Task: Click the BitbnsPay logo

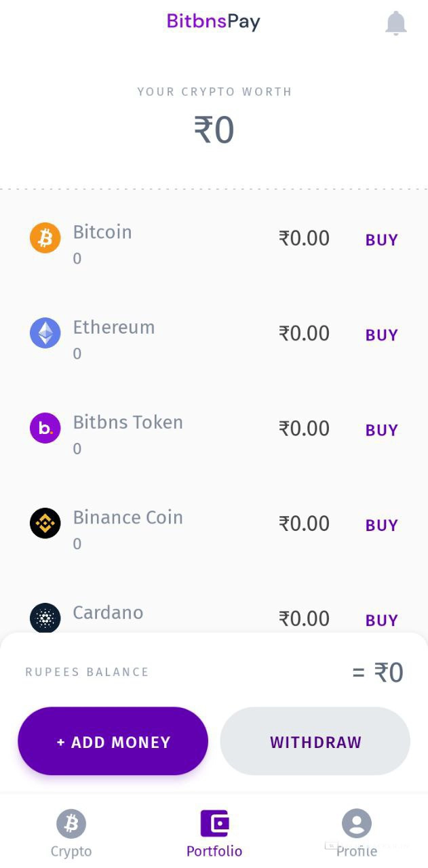Action: click(214, 21)
